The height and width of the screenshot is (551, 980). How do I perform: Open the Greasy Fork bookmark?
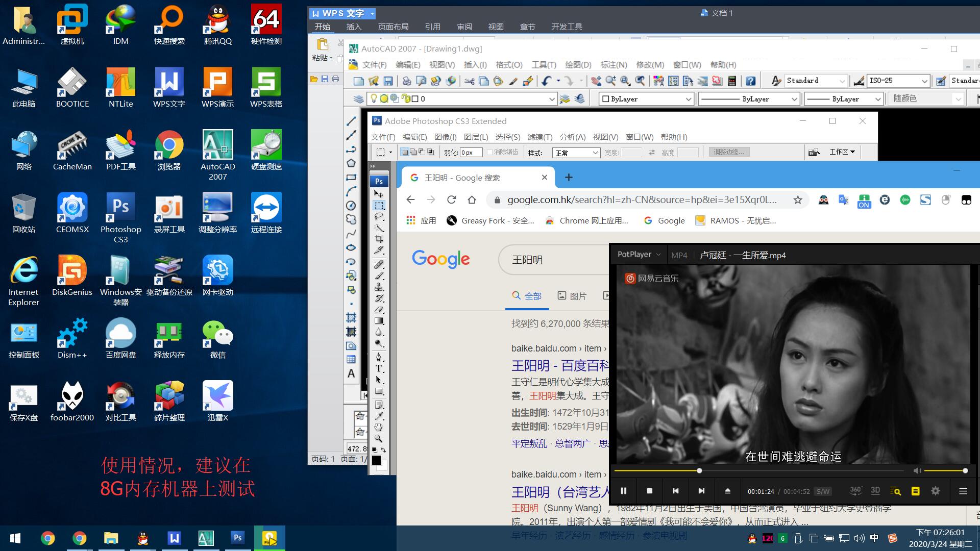click(490, 221)
